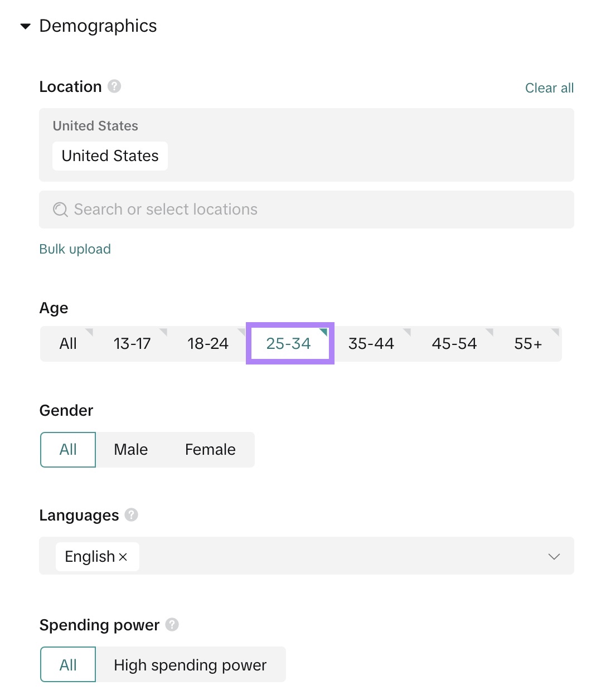Click the United States location tag
This screenshot has width=601, height=700.
point(110,156)
